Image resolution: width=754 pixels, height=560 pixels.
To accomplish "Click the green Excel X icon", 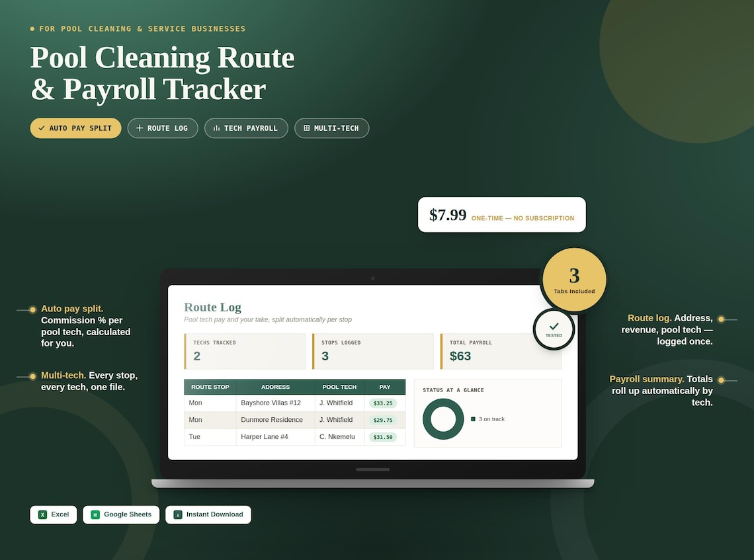I will pos(42,515).
